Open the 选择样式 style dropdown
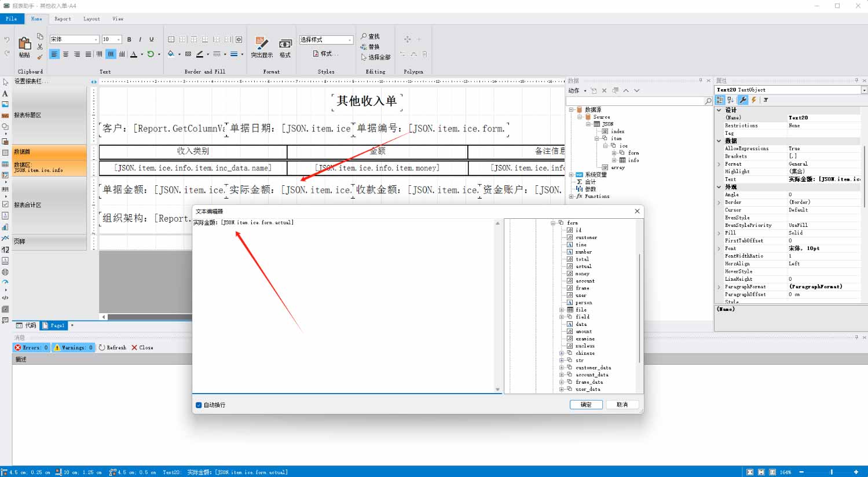This screenshot has height=477, width=868. 350,39
